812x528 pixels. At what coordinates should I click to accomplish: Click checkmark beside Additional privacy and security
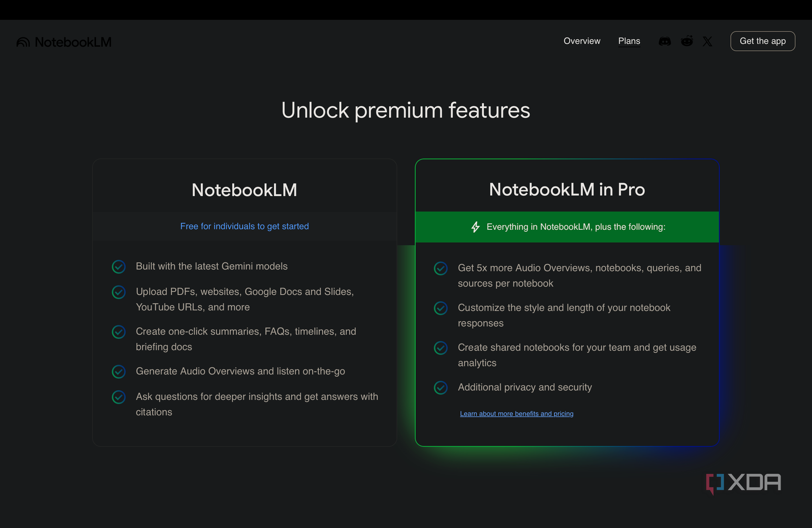[x=440, y=388]
